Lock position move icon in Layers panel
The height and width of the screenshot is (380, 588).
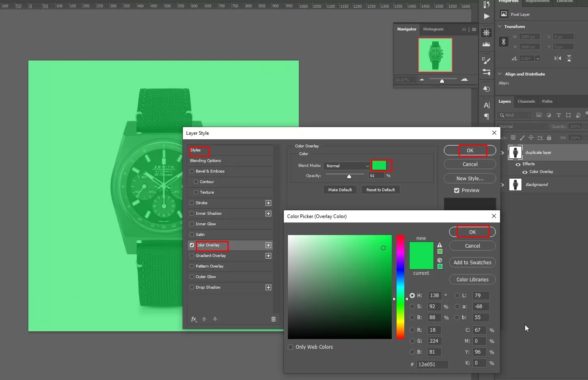[531, 138]
